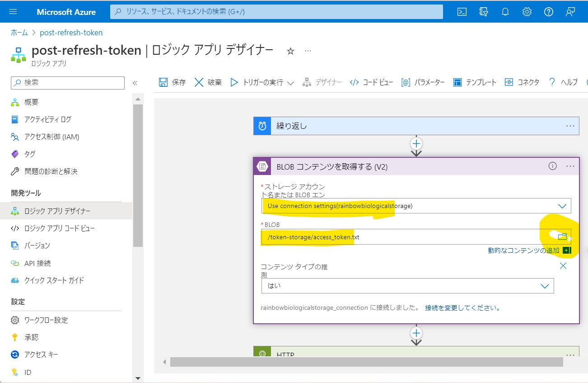Open ヘルプ in the toolbar

click(x=563, y=82)
